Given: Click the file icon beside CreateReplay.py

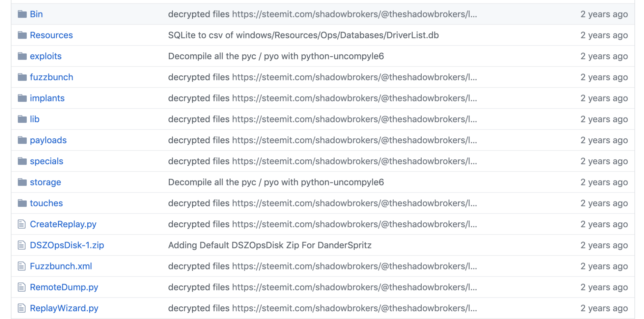Looking at the screenshot, I should click(22, 224).
